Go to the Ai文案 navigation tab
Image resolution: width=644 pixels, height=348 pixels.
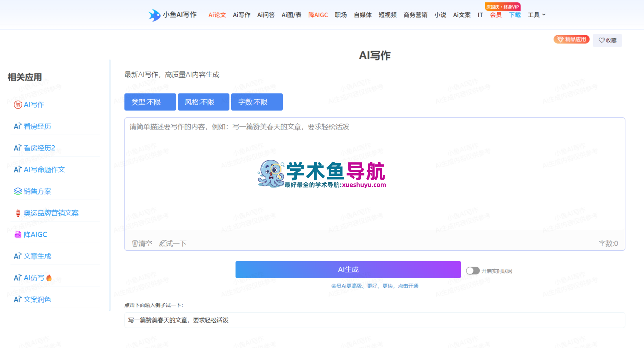tap(462, 15)
